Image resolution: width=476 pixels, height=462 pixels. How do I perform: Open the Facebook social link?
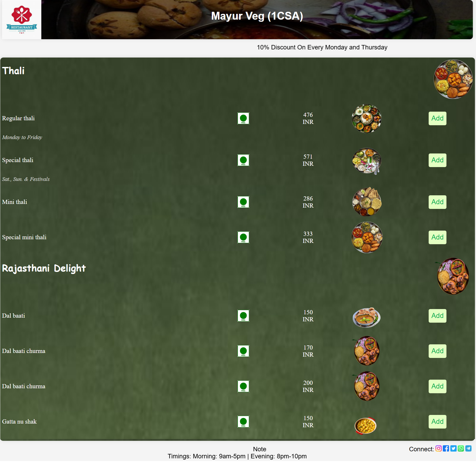(446, 448)
